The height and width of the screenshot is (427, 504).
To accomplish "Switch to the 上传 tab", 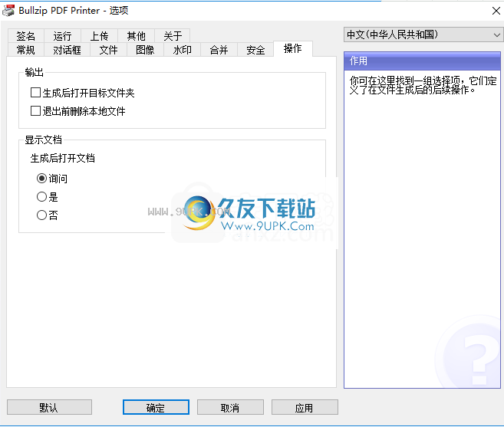I will pyautogui.click(x=99, y=36).
